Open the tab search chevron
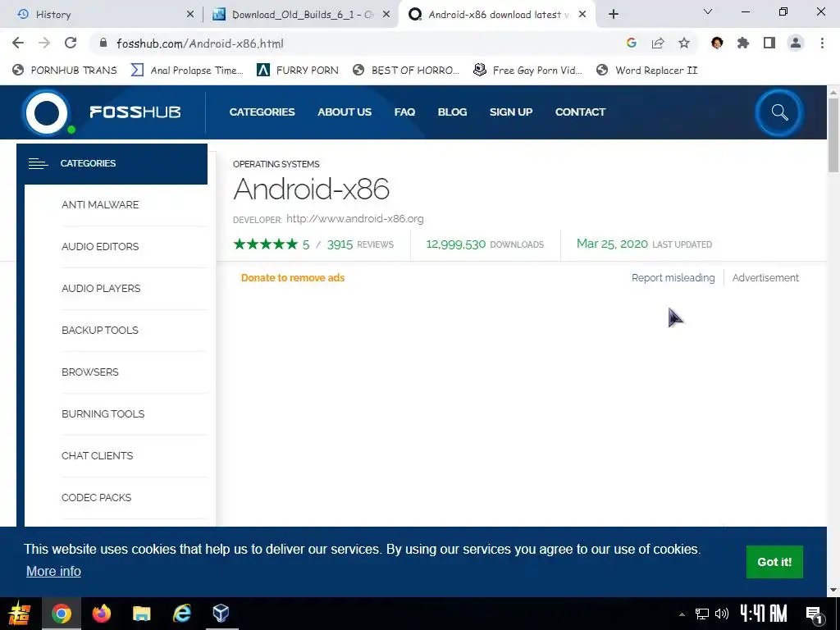Viewport: 840px width, 630px height. [x=708, y=11]
